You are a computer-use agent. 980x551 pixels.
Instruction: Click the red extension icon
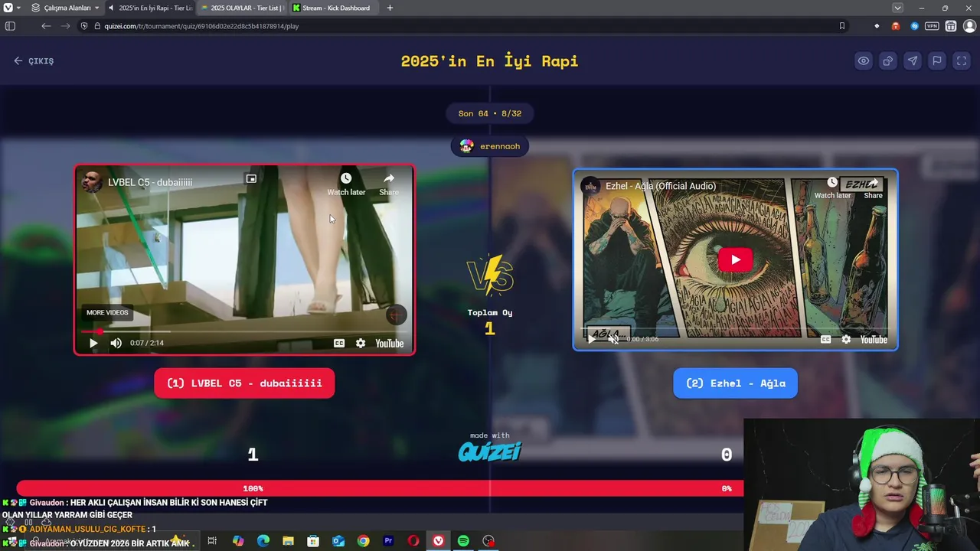(896, 26)
